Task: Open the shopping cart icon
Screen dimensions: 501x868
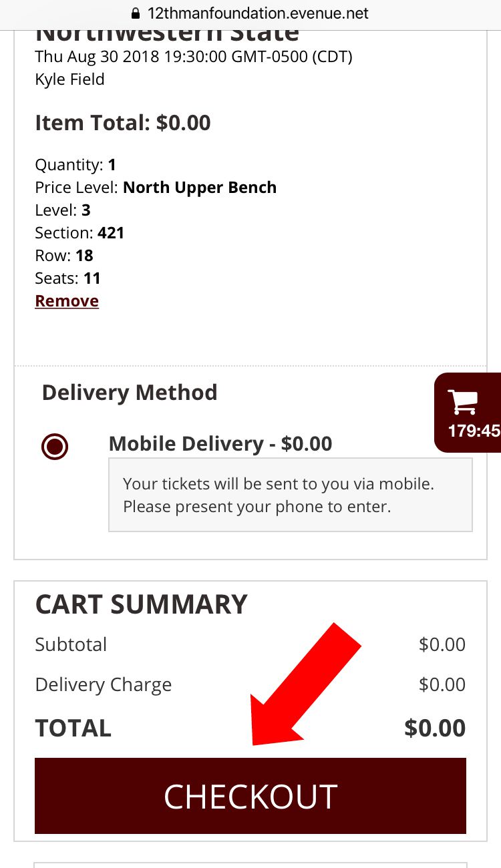Action: pyautogui.click(x=464, y=401)
